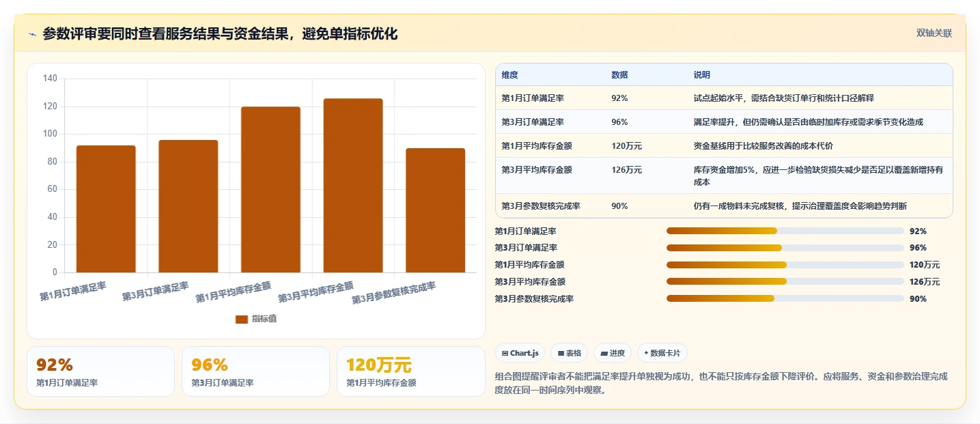Click the Chart.js chip icon
This screenshot has width=980, height=424.
[505, 354]
